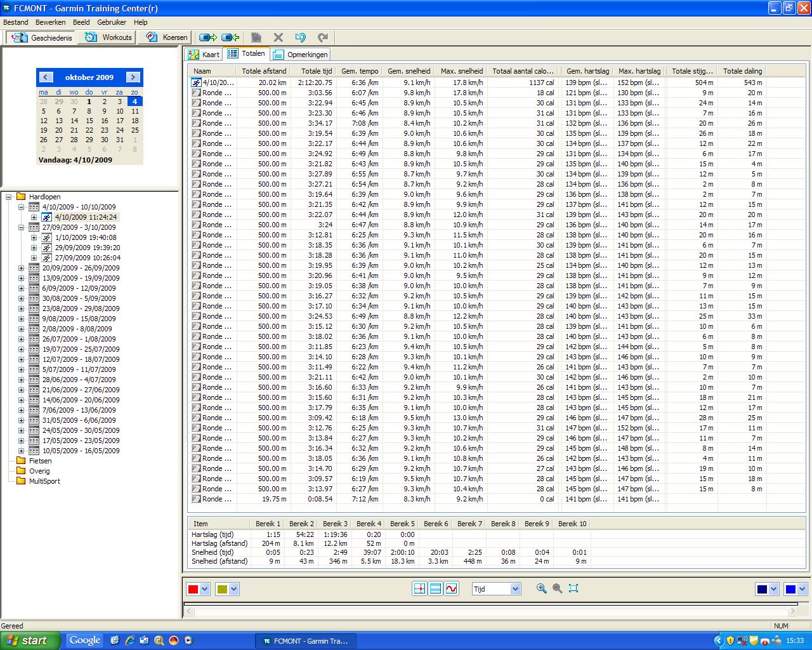Open the Bestand menu

pos(16,22)
